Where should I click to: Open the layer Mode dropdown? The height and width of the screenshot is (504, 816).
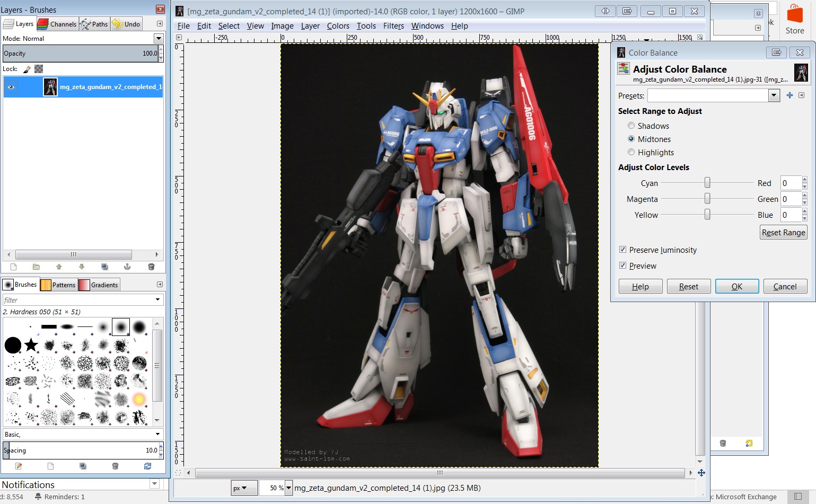pyautogui.click(x=158, y=38)
